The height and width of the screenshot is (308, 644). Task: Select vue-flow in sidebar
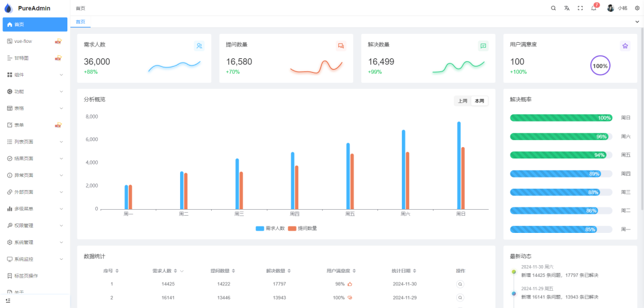click(35, 41)
